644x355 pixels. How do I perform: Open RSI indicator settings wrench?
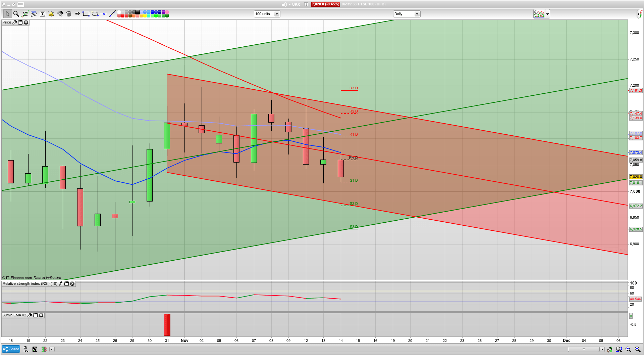click(61, 284)
